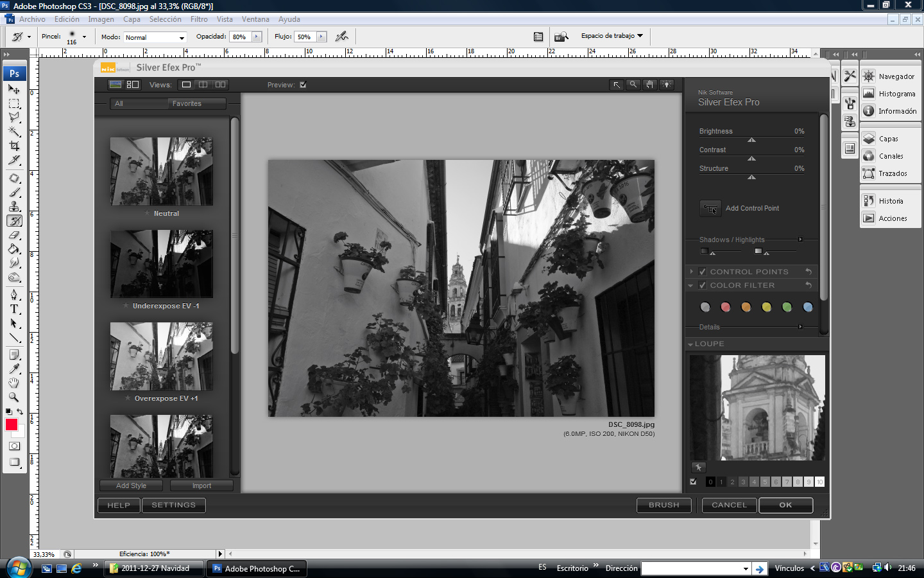The height and width of the screenshot is (578, 924).
Task: Select the Underexpose EV -1 preset thumbnail
Action: click(x=161, y=264)
